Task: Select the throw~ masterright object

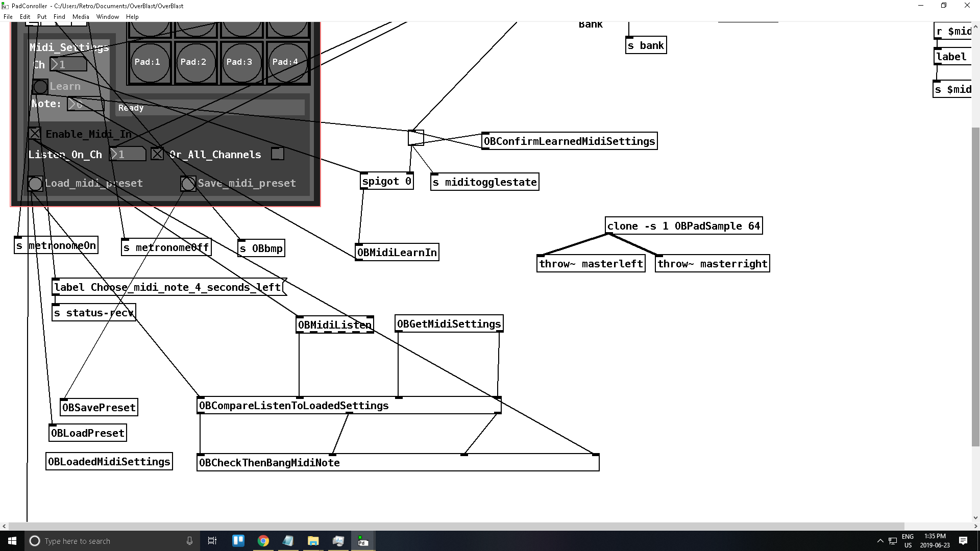Action: coord(713,264)
